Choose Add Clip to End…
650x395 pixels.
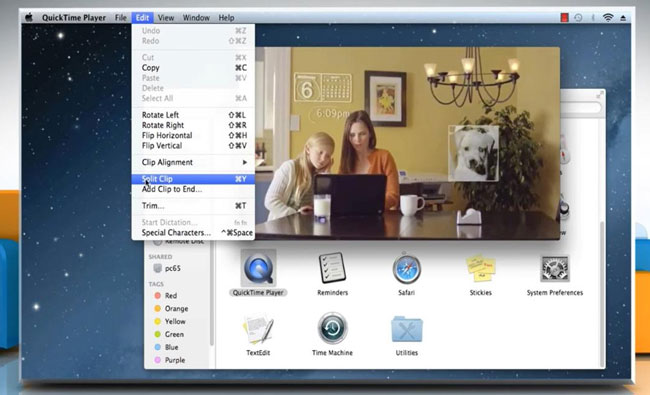click(x=193, y=189)
